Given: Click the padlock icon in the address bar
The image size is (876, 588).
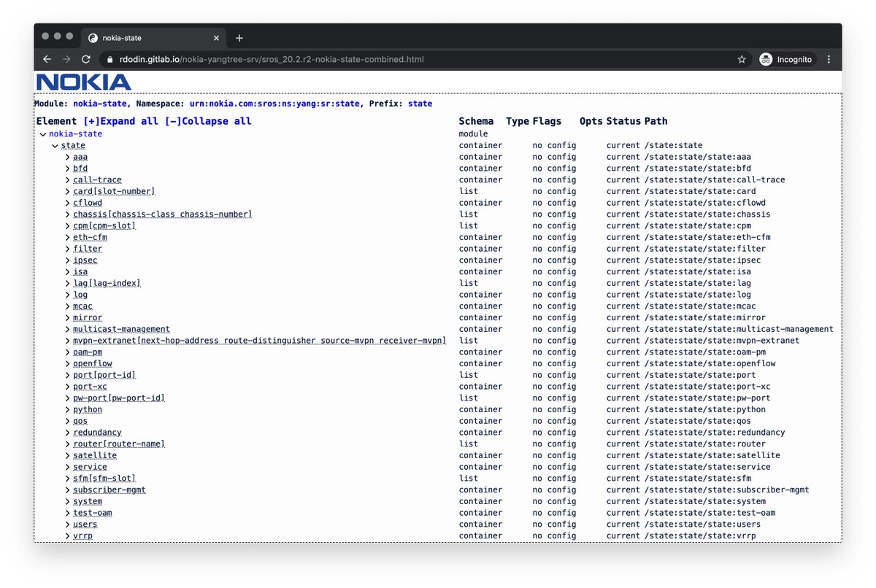Looking at the screenshot, I should [x=108, y=60].
